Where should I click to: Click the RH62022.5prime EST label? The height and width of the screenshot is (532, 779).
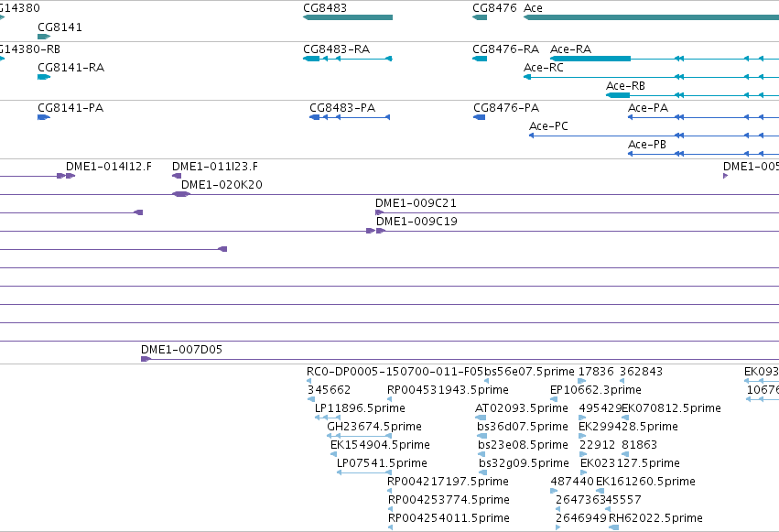[655, 518]
